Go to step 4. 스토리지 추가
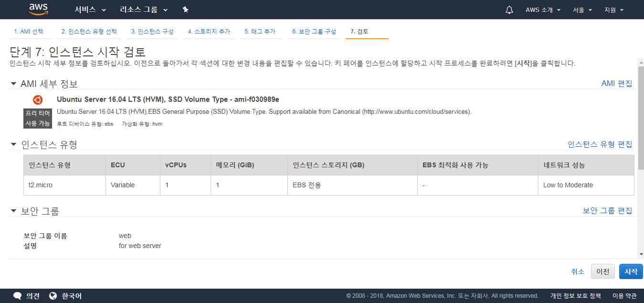The width and height of the screenshot is (644, 303). point(209,32)
